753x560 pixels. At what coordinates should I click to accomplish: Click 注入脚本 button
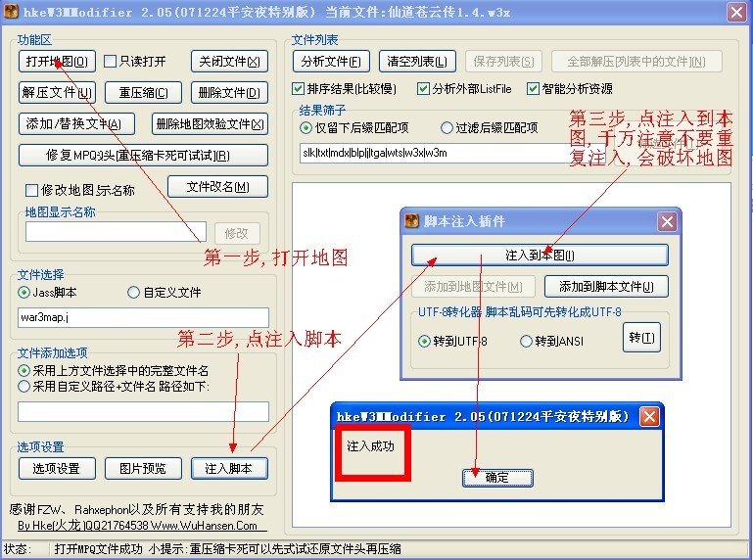coord(229,468)
